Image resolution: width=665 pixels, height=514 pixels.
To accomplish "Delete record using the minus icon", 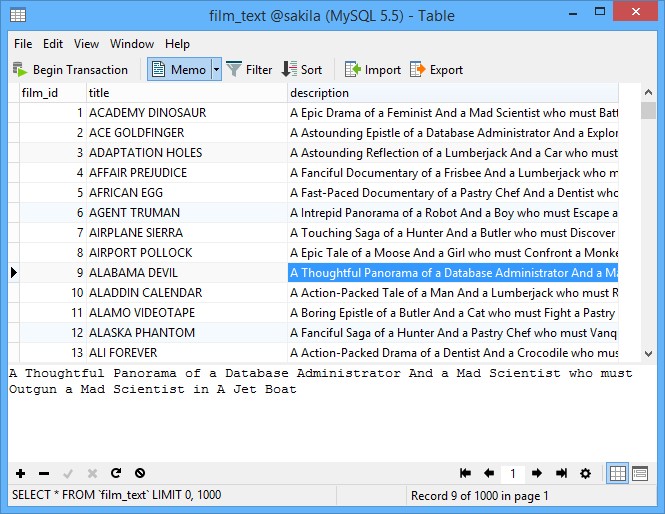I will click(44, 473).
